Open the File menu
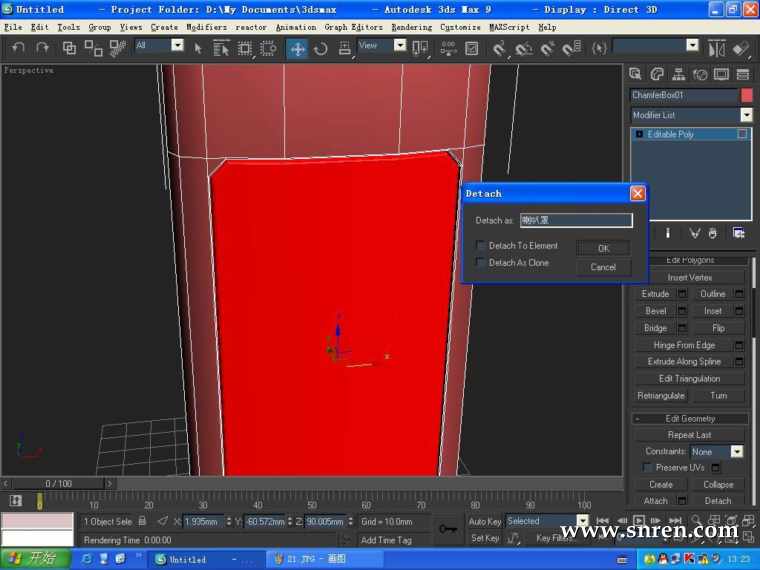This screenshot has height=570, width=760. [13, 28]
